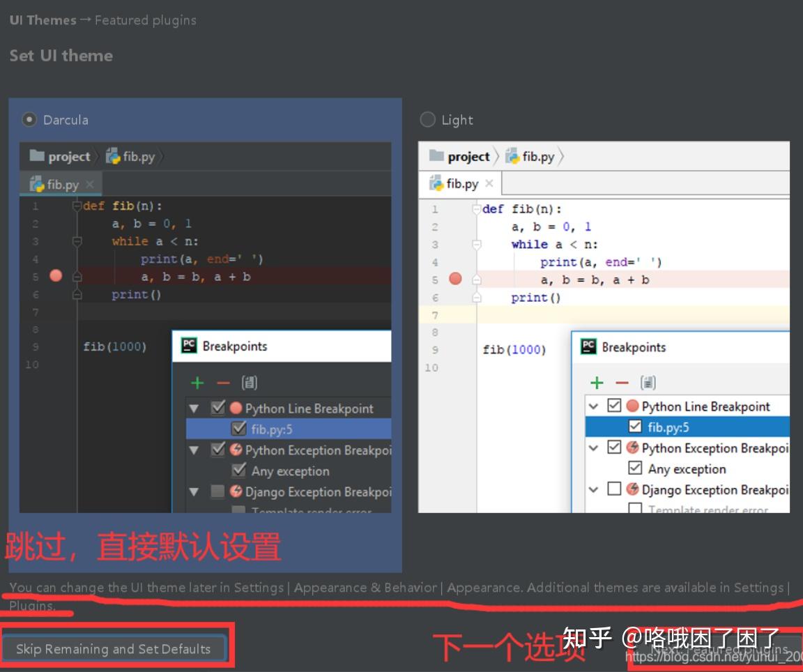
Task: Select the fib.py editor tab in Light preview
Action: pyautogui.click(x=460, y=183)
